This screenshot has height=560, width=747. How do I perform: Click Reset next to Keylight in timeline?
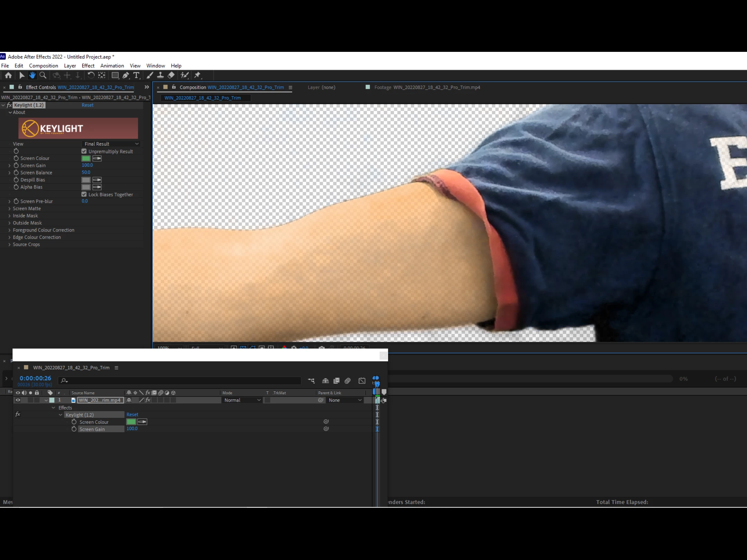click(x=132, y=414)
